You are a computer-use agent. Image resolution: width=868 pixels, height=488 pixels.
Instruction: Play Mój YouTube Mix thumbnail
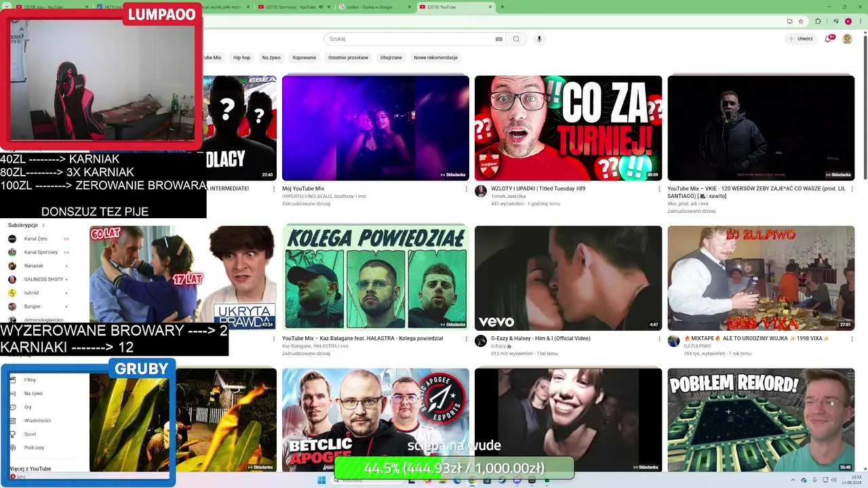[376, 128]
